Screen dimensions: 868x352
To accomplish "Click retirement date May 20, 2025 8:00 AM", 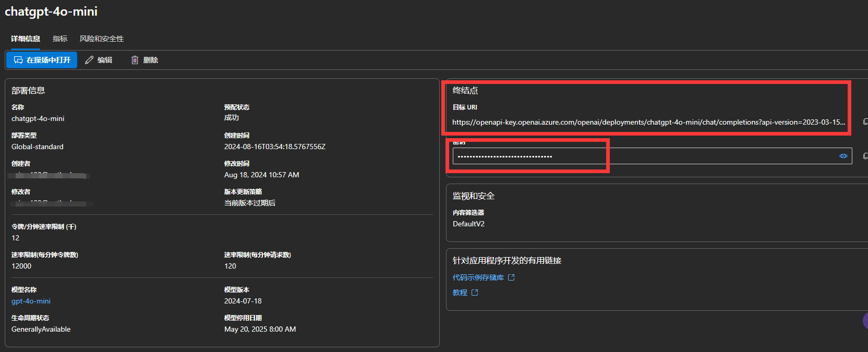I will point(260,329).
